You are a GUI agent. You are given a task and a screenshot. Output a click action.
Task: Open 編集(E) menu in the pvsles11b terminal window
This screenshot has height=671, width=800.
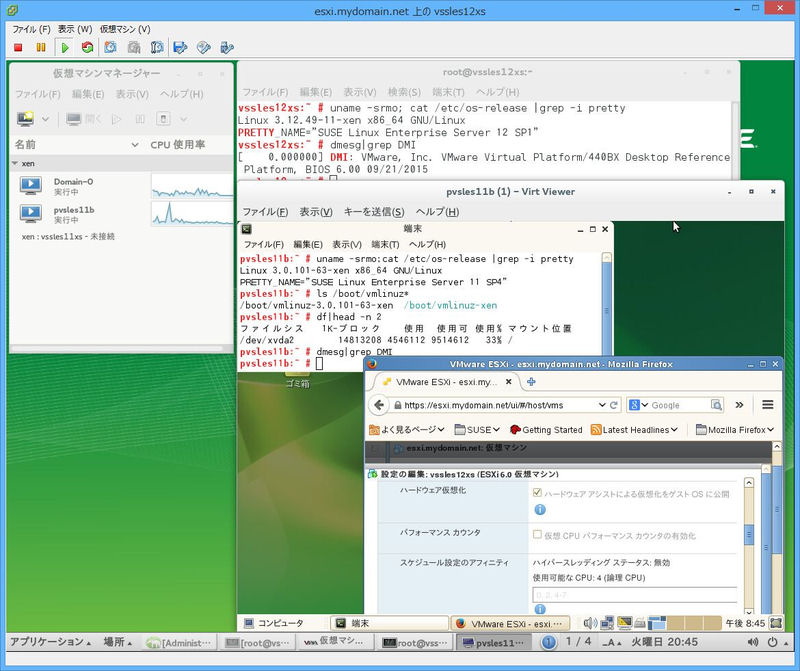coord(308,244)
